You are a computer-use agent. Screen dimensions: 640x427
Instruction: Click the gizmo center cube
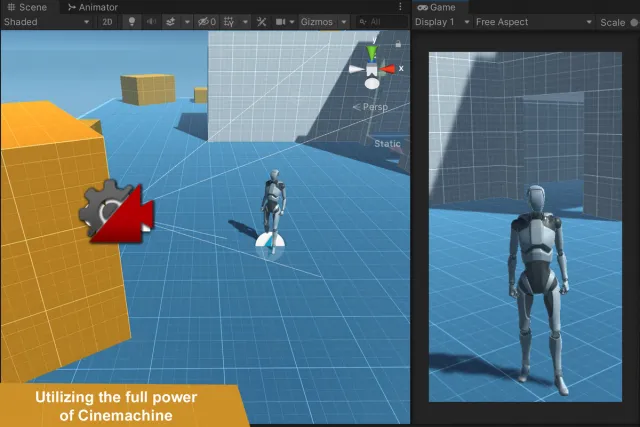[371, 70]
